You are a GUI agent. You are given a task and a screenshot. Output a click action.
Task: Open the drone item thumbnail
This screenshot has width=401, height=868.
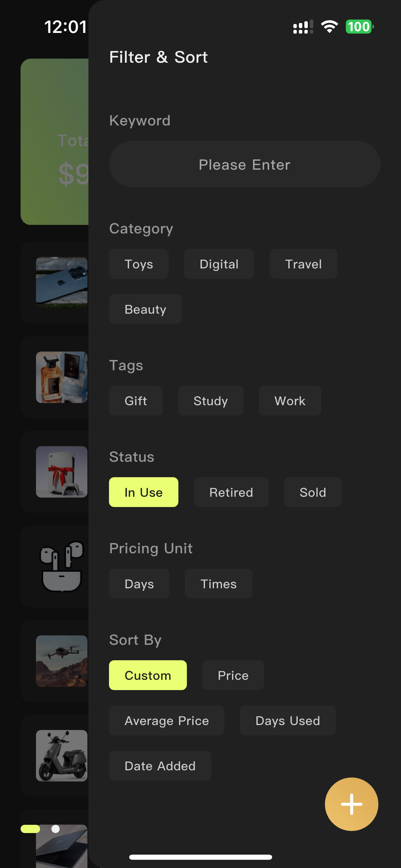(x=62, y=661)
